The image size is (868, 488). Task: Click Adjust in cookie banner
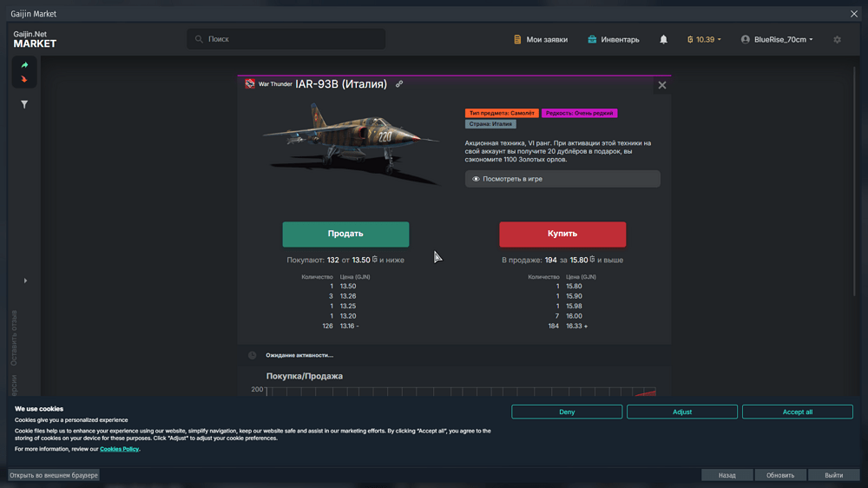[682, 412]
